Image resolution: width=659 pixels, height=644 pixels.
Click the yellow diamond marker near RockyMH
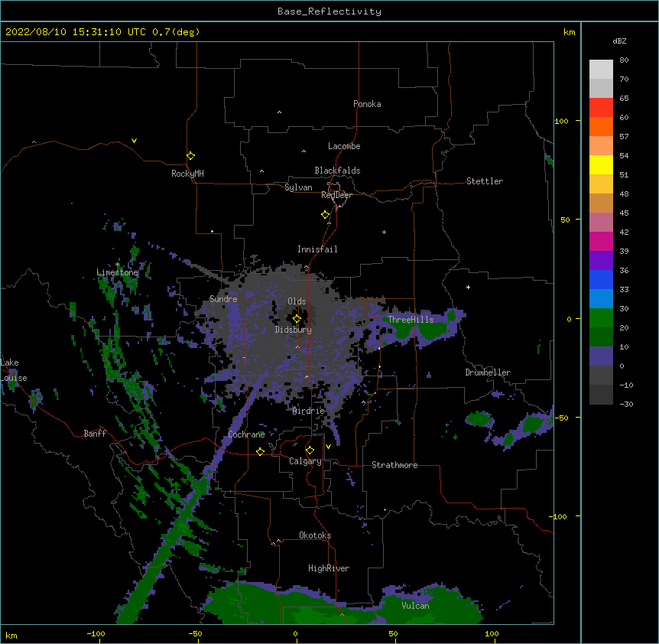point(190,156)
